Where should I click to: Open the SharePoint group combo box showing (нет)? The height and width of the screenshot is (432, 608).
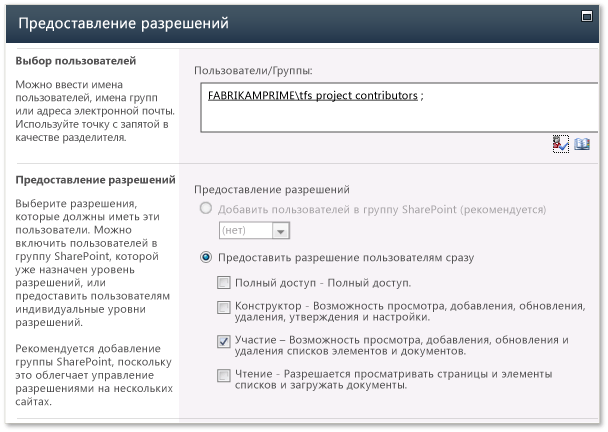click(254, 230)
